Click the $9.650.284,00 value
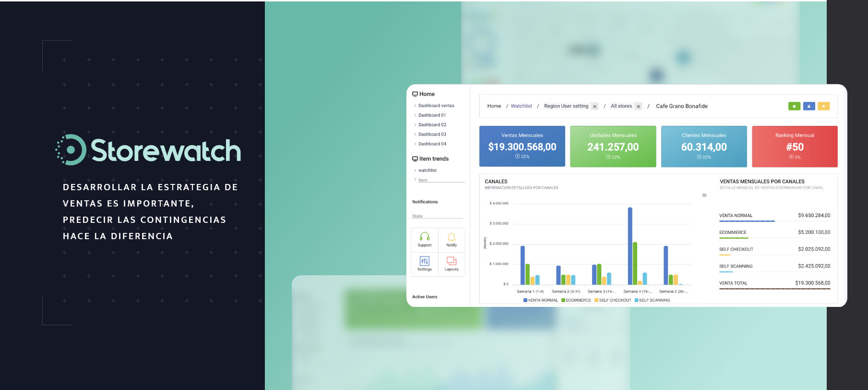The image size is (868, 390). pyautogui.click(x=814, y=215)
